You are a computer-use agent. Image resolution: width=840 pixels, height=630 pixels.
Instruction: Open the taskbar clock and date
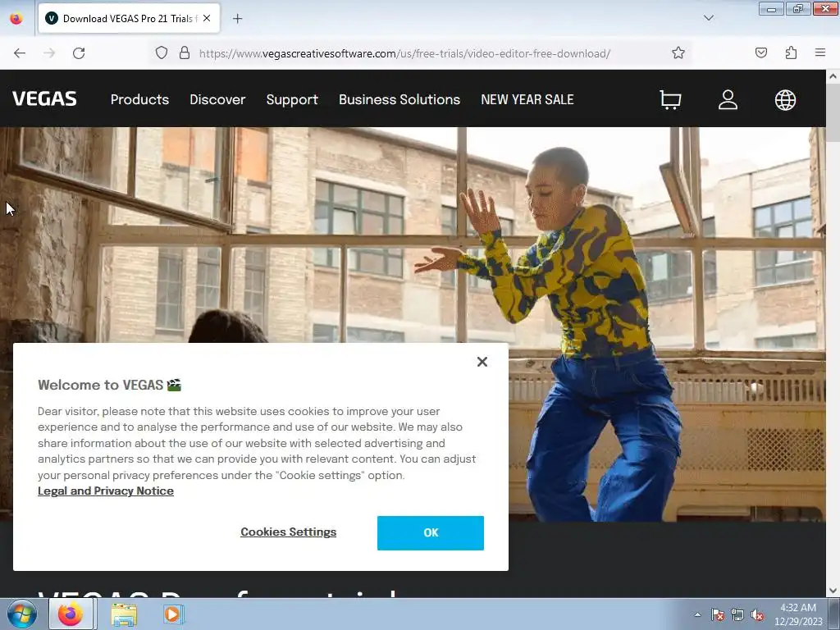tap(798, 614)
